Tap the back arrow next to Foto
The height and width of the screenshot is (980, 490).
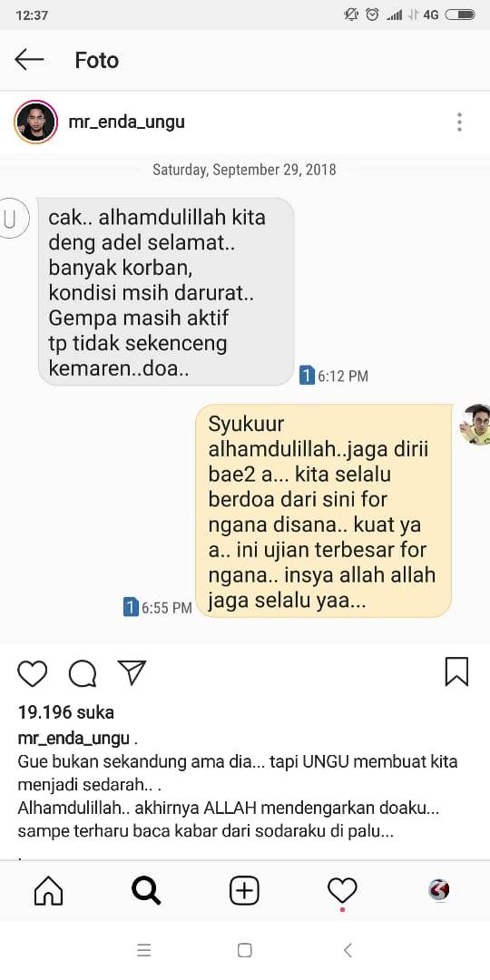tap(29, 60)
